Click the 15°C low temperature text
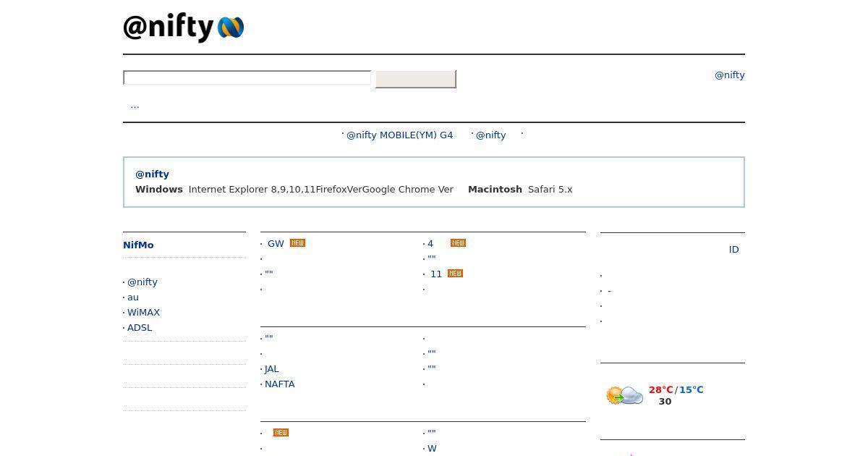 [691, 389]
